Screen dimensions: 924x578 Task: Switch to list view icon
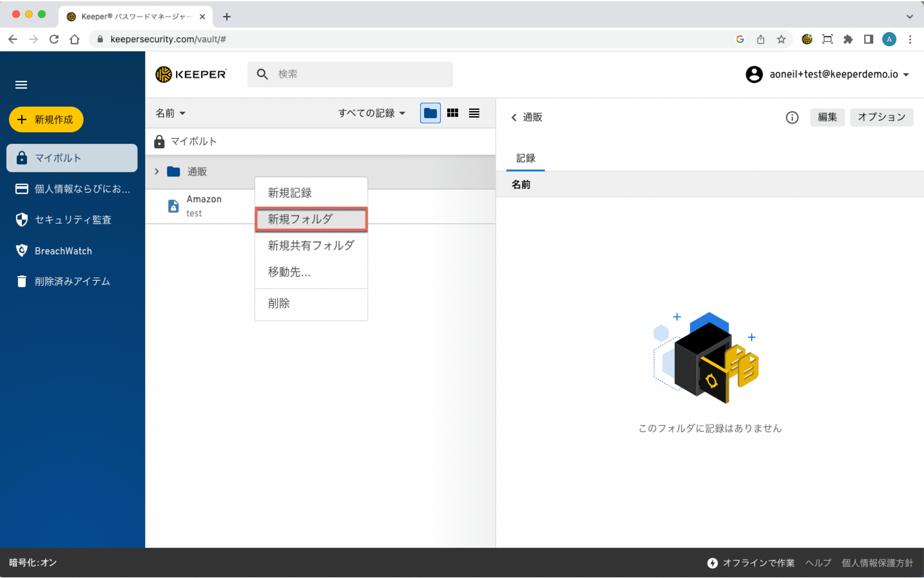click(x=474, y=113)
